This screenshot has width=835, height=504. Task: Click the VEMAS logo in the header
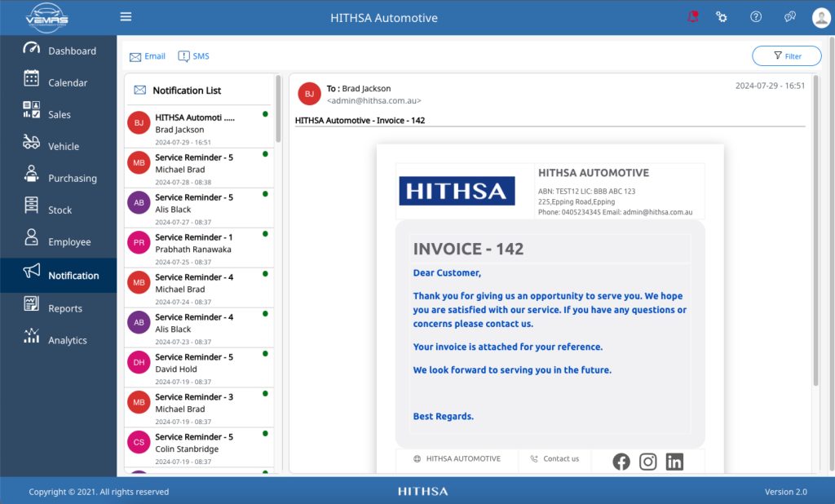click(46, 18)
